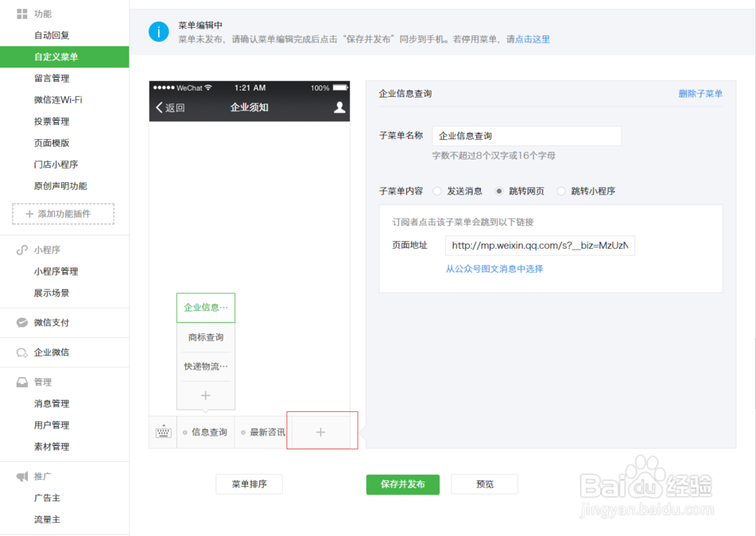Click the 从公众号图文消息中选择 link
The image size is (756, 536).
coord(494,269)
